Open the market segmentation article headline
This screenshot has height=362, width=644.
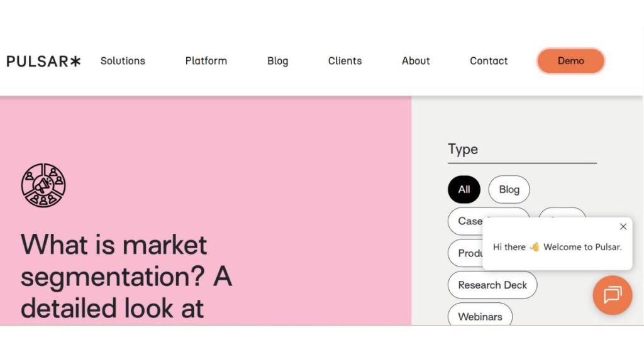(126, 277)
